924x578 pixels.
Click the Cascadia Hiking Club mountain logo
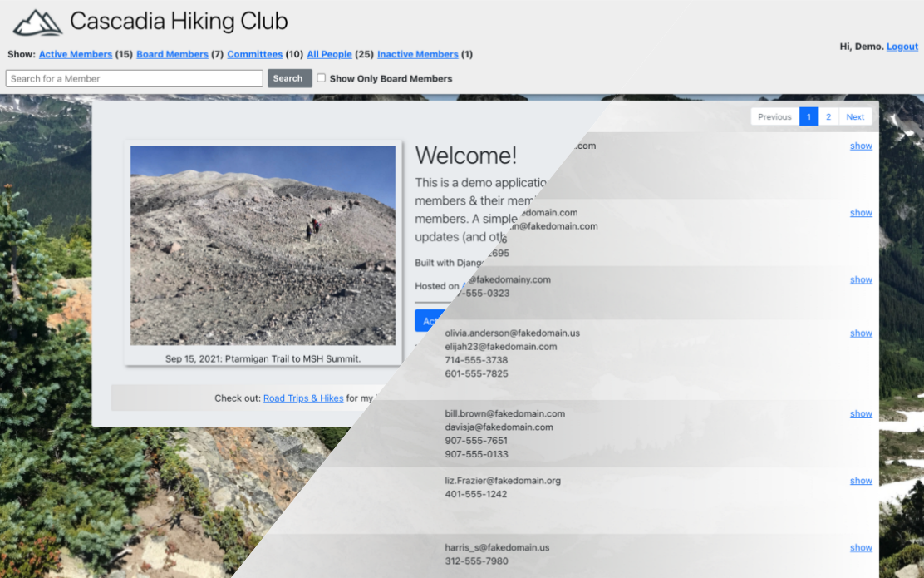point(37,22)
